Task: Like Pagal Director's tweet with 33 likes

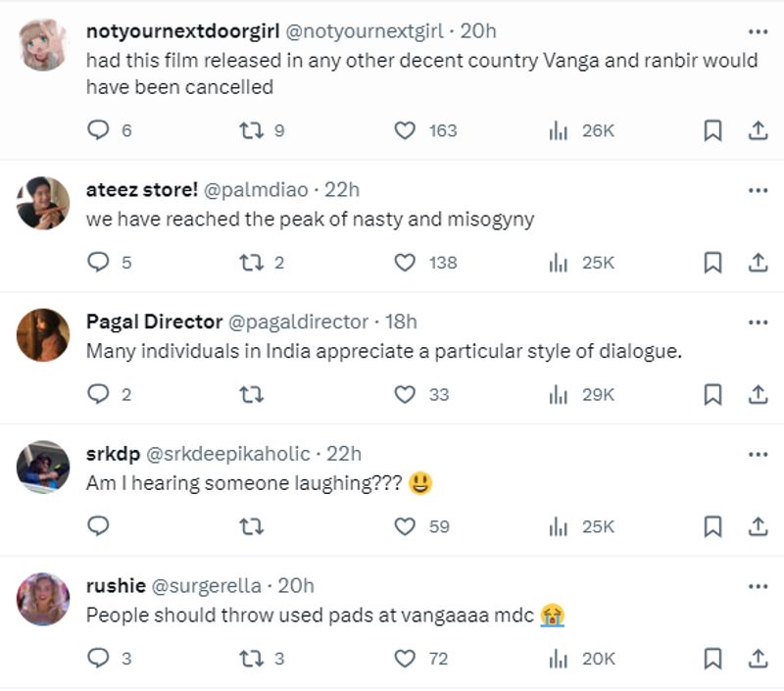Action: [x=405, y=394]
